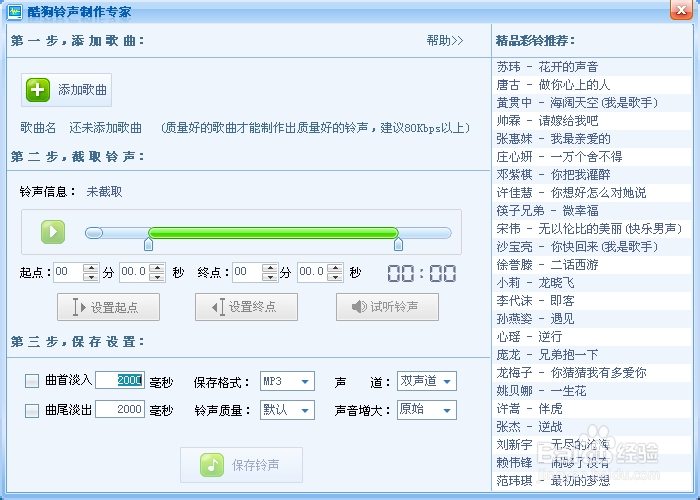Increase the 终点 seconds with up arrow

click(335, 267)
